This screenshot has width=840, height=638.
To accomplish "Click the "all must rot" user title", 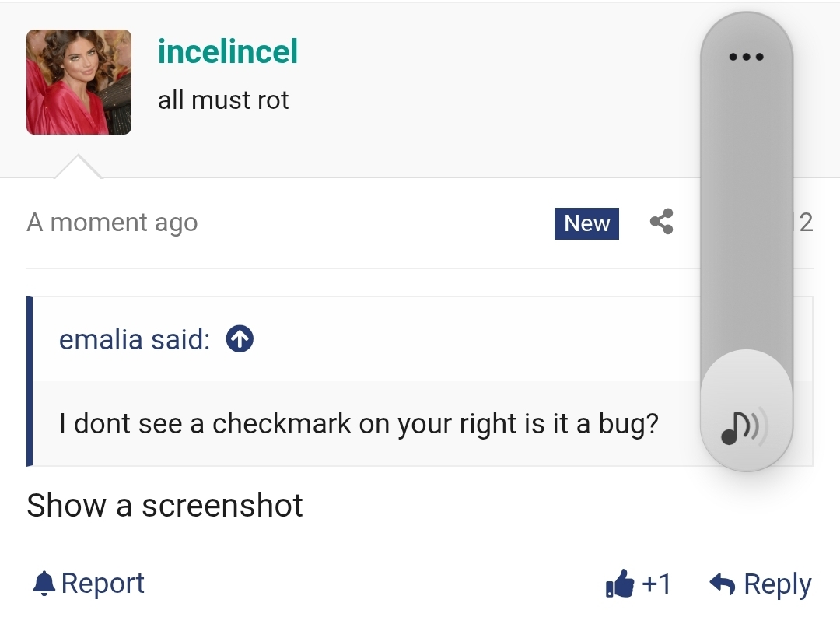I will coord(223,100).
